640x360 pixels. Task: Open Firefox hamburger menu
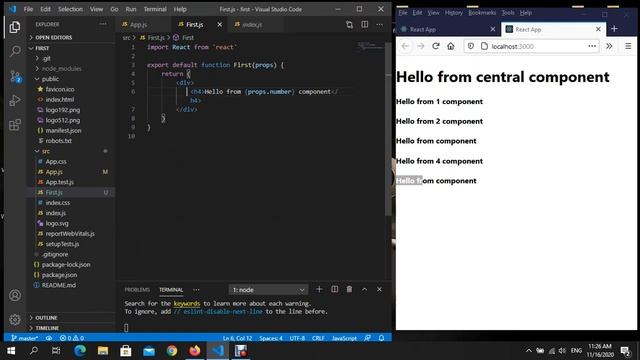coord(628,46)
